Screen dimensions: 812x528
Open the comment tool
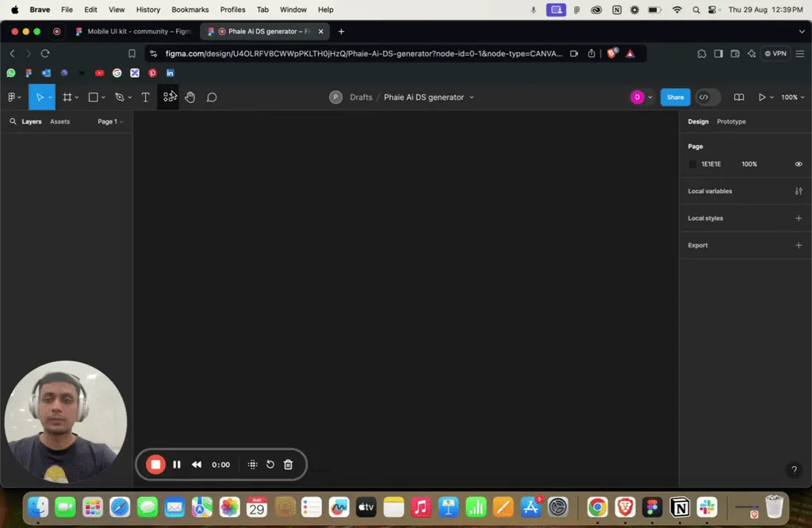click(x=212, y=97)
